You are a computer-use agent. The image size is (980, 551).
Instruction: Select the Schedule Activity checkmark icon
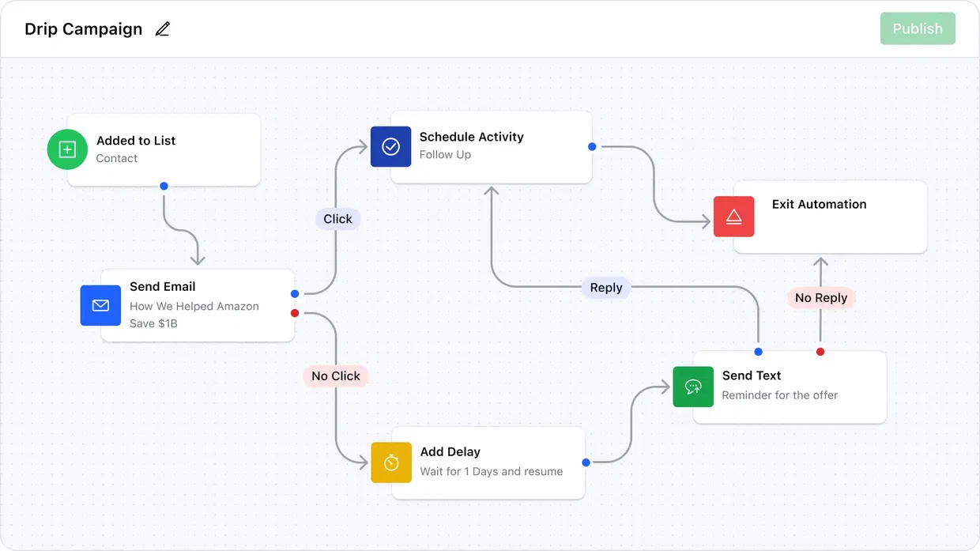point(390,146)
